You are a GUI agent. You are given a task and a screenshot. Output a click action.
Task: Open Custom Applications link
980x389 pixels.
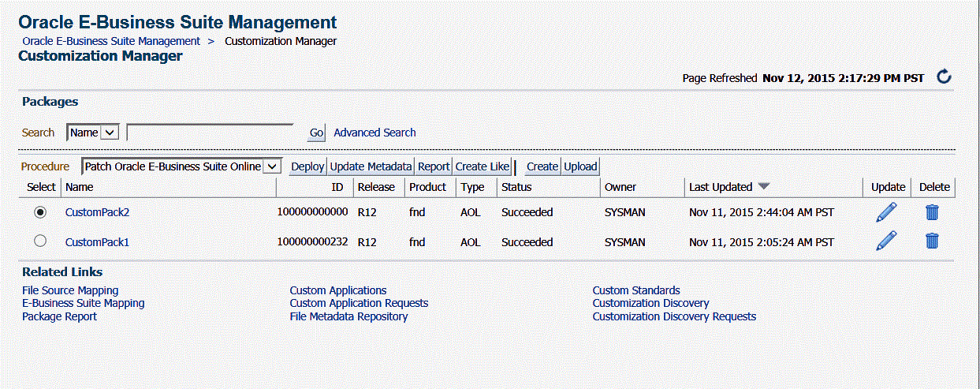pyautogui.click(x=338, y=290)
